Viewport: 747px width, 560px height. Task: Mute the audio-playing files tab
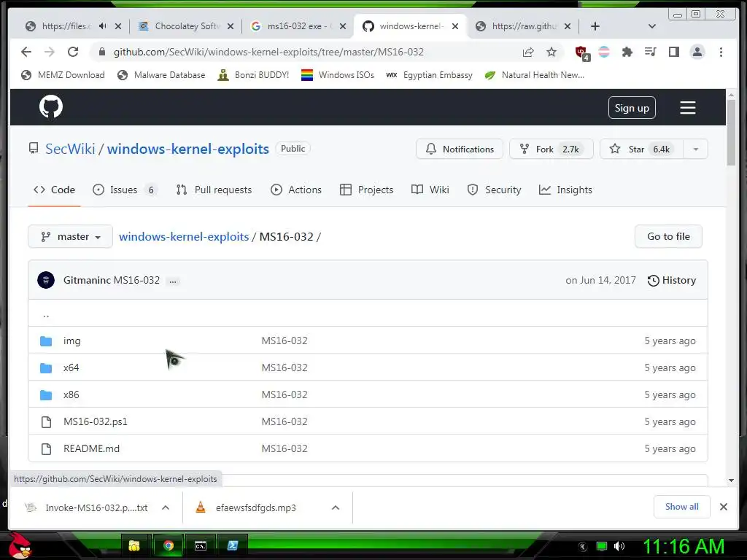click(x=102, y=26)
